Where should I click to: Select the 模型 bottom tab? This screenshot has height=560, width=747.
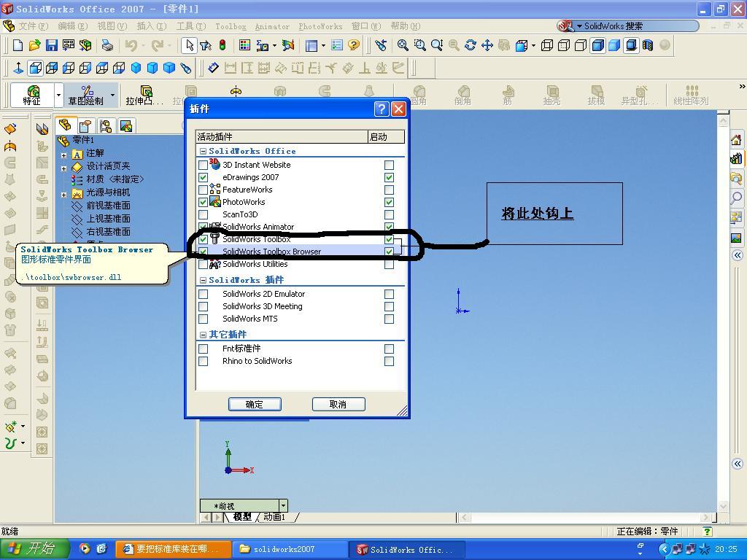[242, 517]
